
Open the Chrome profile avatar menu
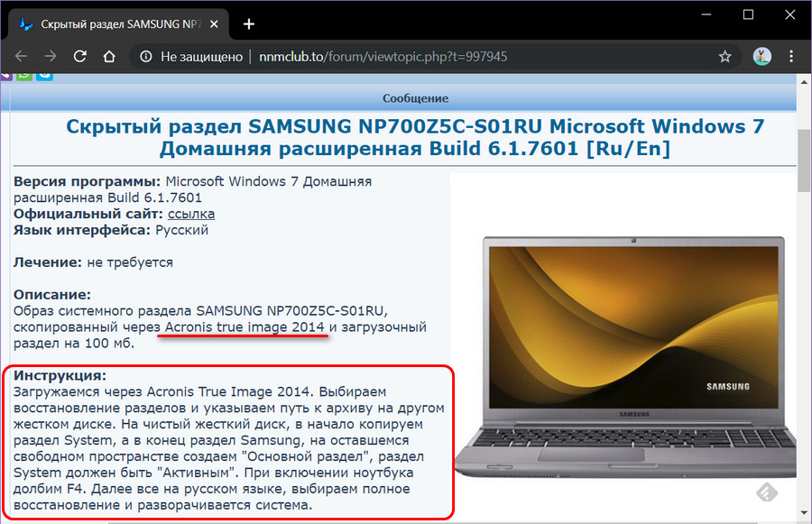tap(761, 56)
